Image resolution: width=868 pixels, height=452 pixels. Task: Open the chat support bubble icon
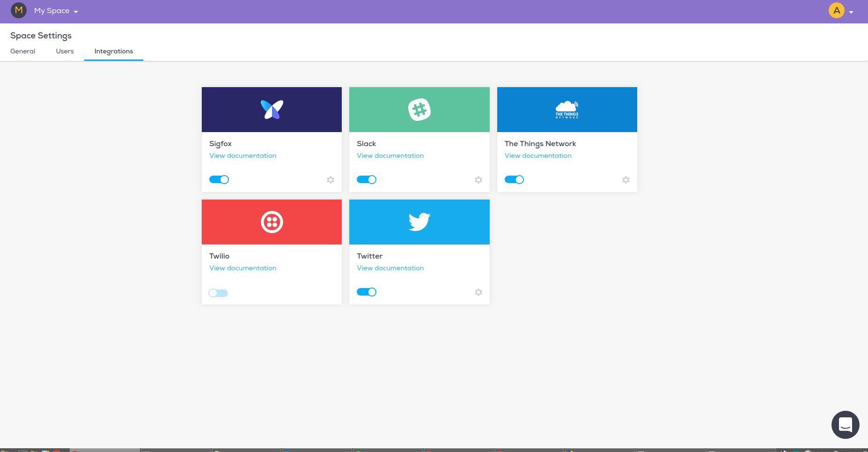pyautogui.click(x=845, y=425)
